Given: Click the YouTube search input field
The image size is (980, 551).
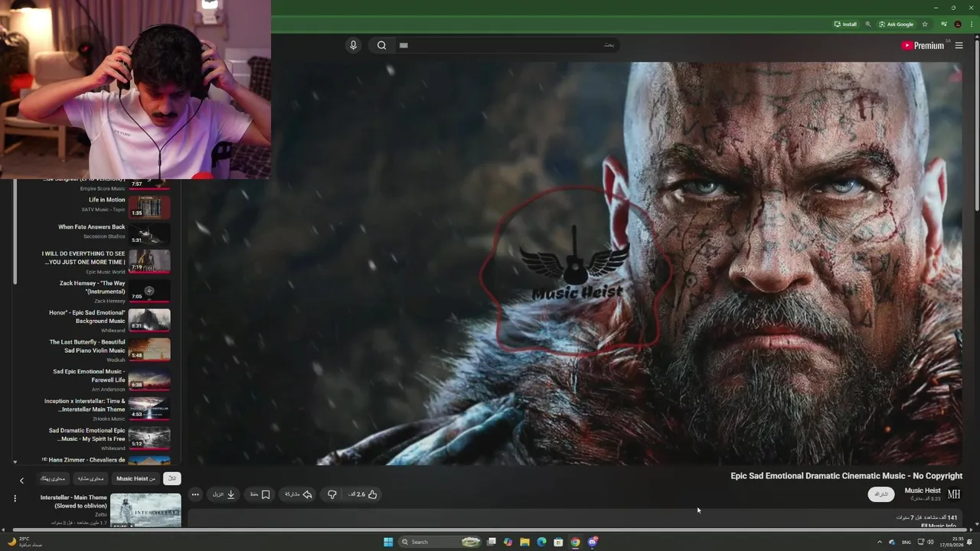Looking at the screenshot, I should pyautogui.click(x=507, y=45).
